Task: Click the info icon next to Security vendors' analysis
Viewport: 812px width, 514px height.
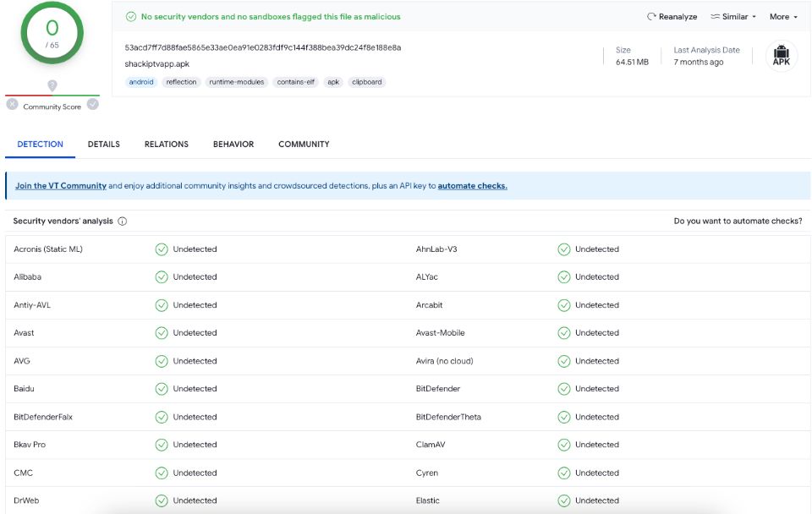Action: (x=122, y=221)
